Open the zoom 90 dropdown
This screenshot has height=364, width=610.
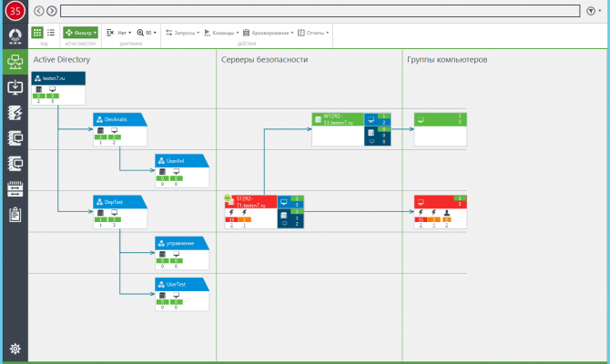(x=147, y=33)
